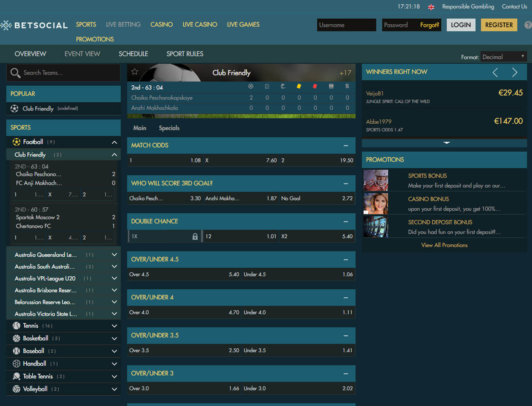
Task: Click the Table Tennis paddle icon
Action: tap(17, 377)
